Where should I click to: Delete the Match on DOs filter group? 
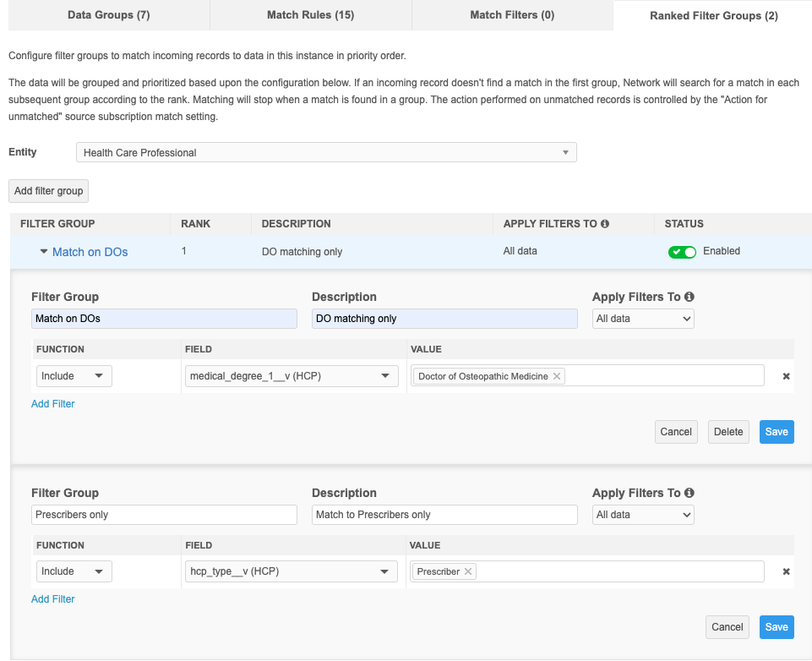point(728,432)
